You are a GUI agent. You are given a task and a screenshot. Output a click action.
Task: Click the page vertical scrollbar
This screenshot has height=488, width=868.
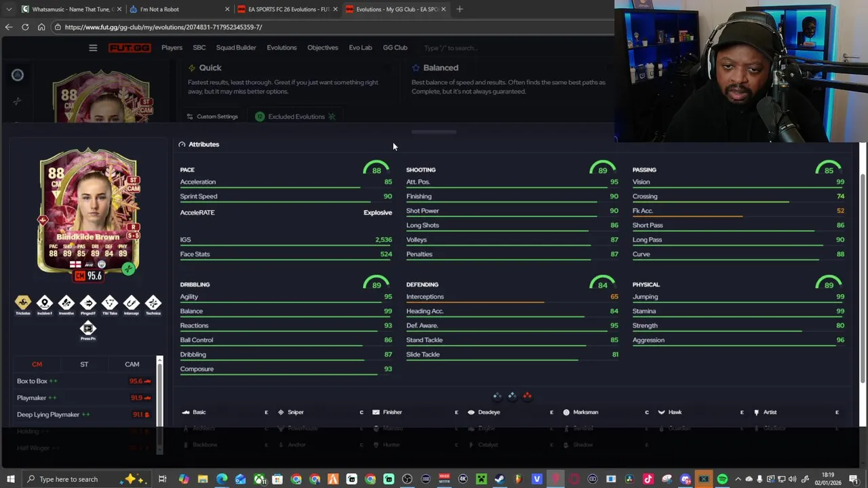click(x=863, y=278)
